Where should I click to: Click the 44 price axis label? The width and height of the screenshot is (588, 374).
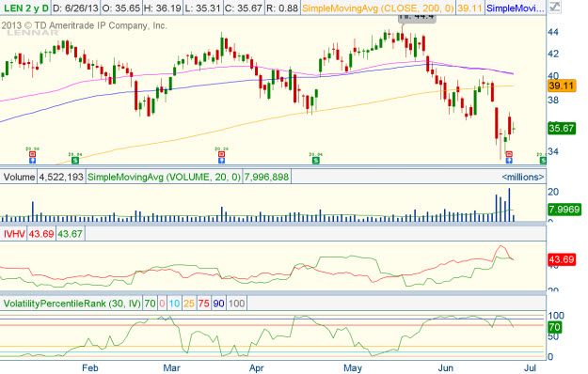coord(553,32)
